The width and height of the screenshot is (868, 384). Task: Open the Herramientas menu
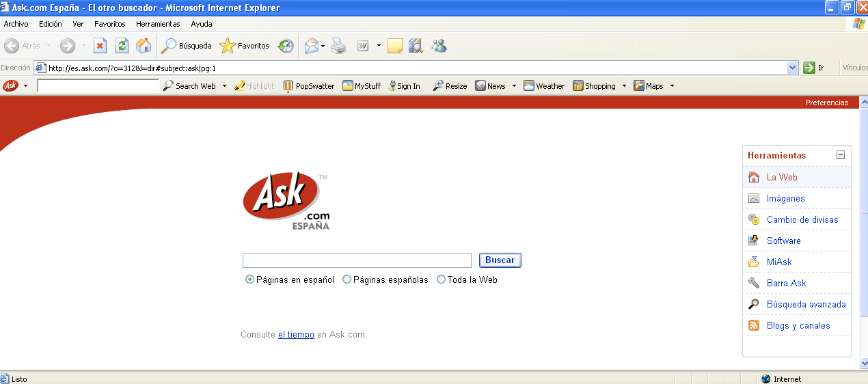(x=158, y=24)
